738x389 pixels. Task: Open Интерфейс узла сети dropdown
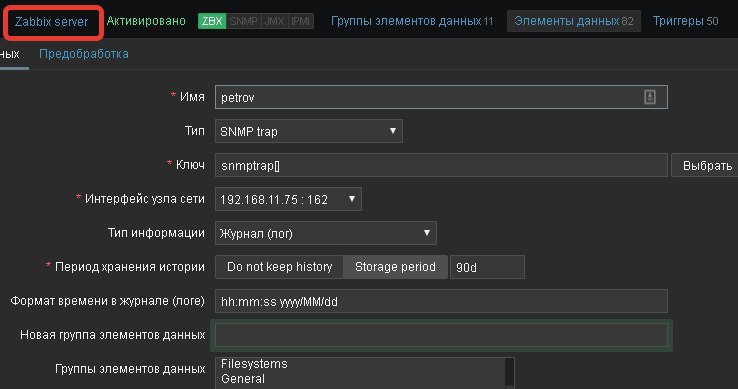tap(288, 199)
